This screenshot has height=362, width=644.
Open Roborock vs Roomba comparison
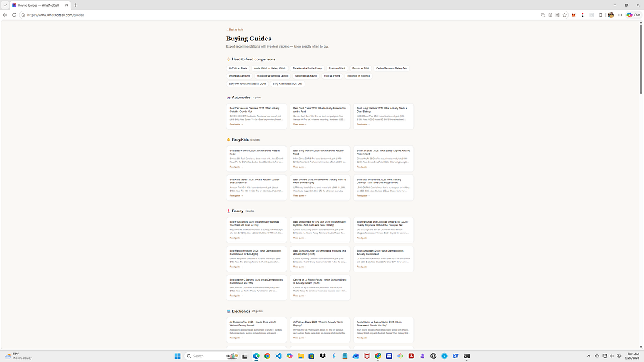pyautogui.click(x=359, y=76)
